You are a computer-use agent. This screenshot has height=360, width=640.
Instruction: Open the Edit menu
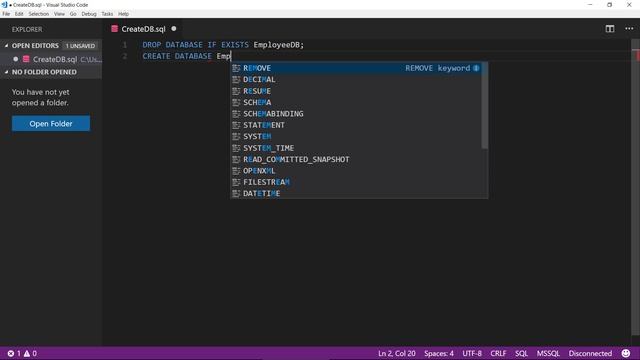pyautogui.click(x=19, y=14)
